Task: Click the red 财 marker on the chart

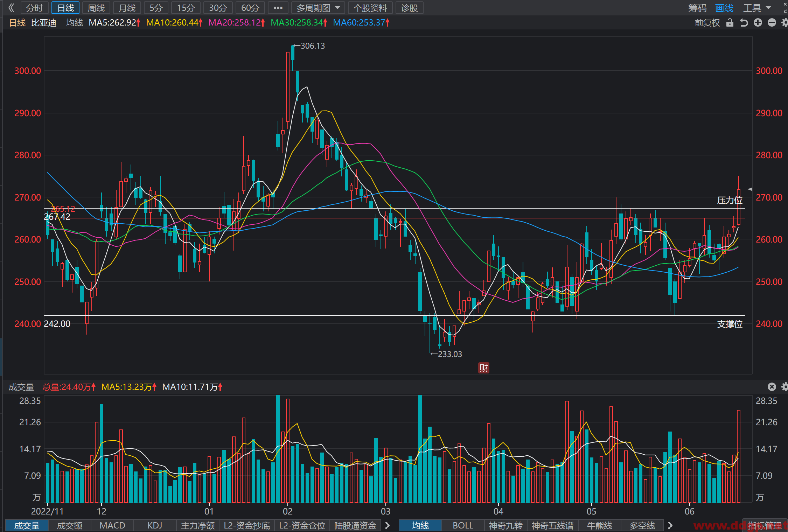Action: pyautogui.click(x=484, y=368)
